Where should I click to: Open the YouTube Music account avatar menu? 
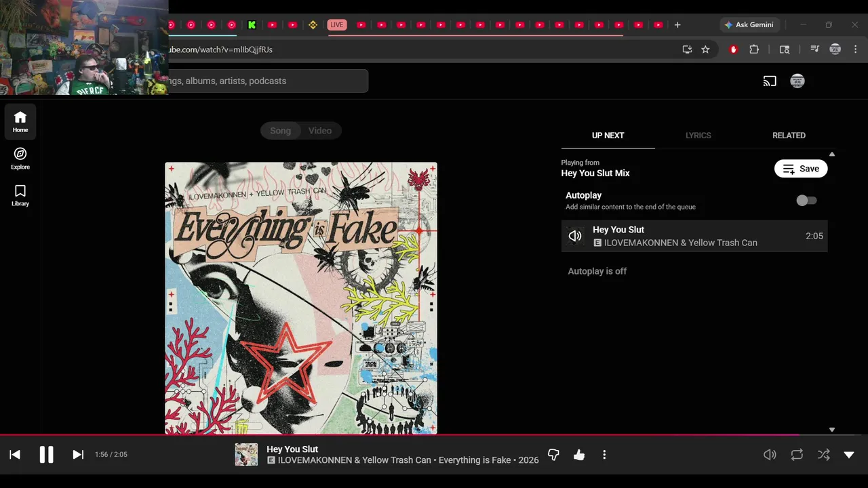pos(797,81)
